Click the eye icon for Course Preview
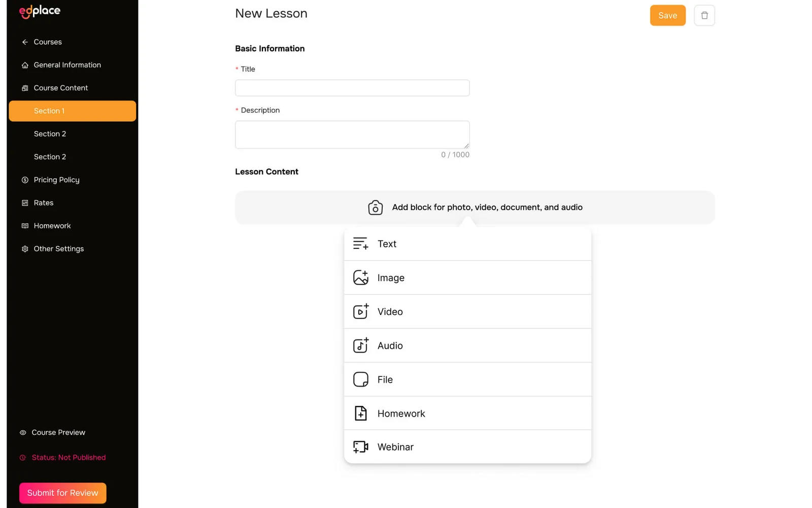 pos(23,433)
